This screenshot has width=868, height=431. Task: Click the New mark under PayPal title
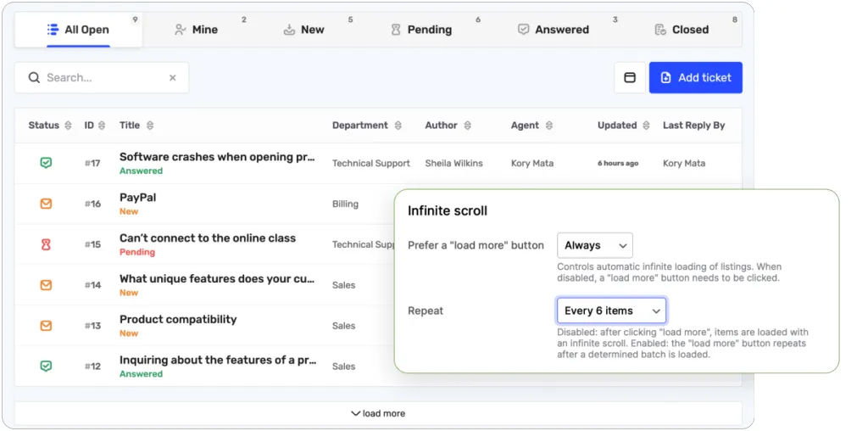[x=129, y=211]
